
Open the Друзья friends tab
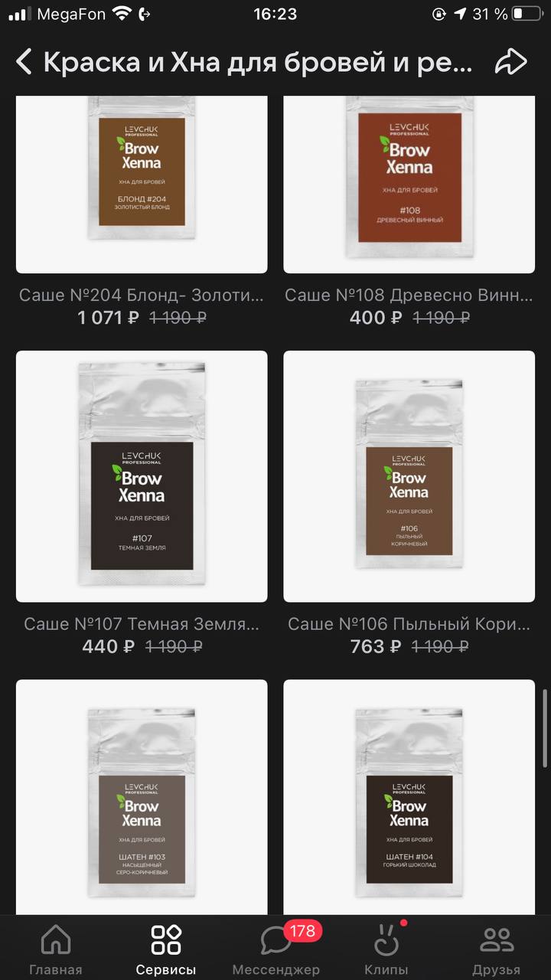click(x=497, y=949)
